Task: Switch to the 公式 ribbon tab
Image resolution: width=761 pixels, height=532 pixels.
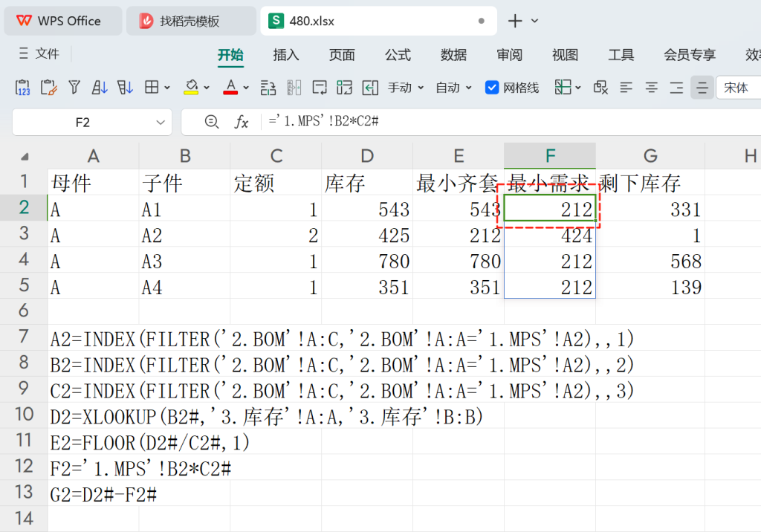Action: pyautogui.click(x=398, y=55)
